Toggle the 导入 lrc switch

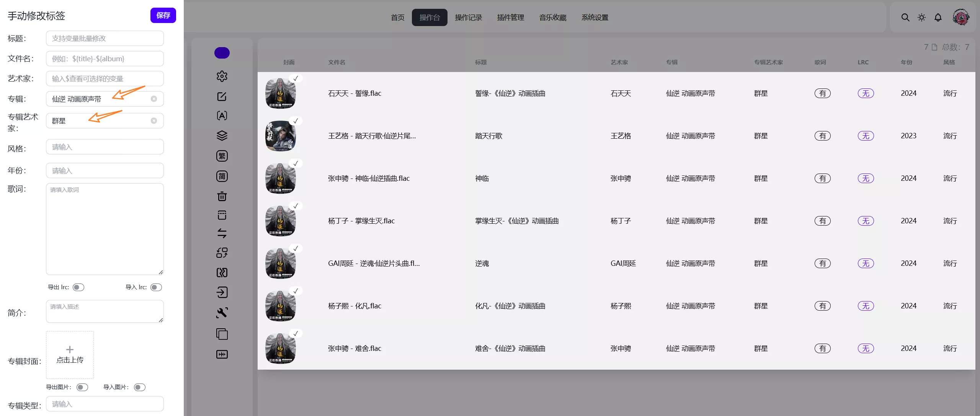(156, 287)
